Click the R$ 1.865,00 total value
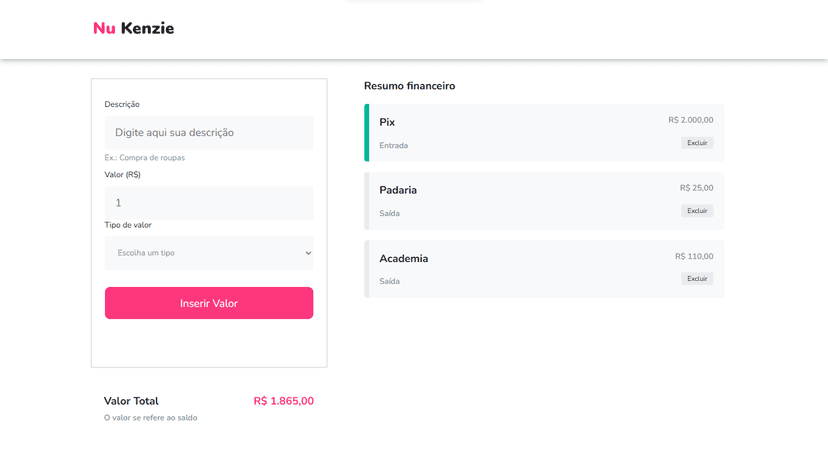The width and height of the screenshot is (828, 466). pos(283,401)
